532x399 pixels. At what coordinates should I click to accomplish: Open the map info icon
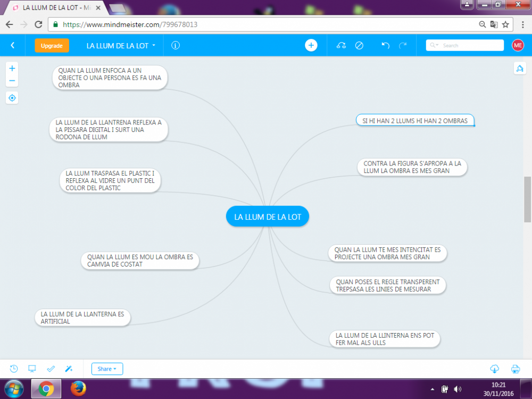coord(176,46)
